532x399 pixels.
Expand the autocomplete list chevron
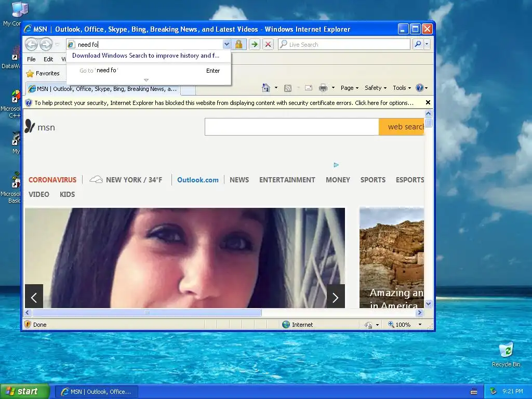tap(146, 80)
